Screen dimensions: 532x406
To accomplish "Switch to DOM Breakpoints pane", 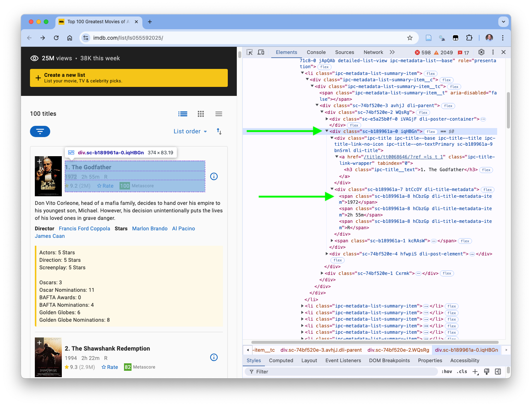I will coord(390,361).
